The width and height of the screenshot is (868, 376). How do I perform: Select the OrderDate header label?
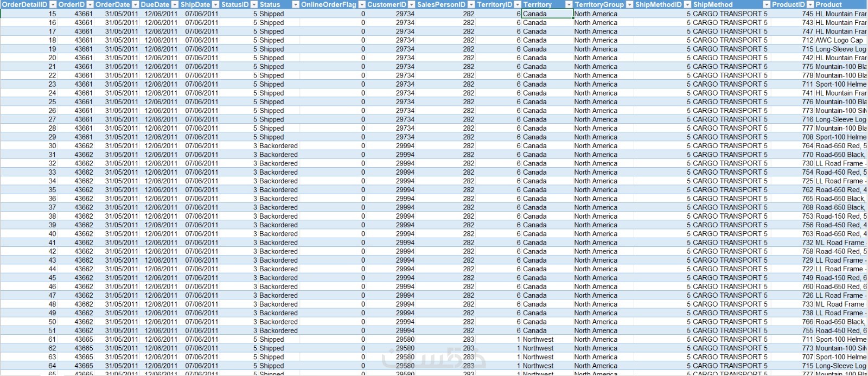(x=113, y=4)
